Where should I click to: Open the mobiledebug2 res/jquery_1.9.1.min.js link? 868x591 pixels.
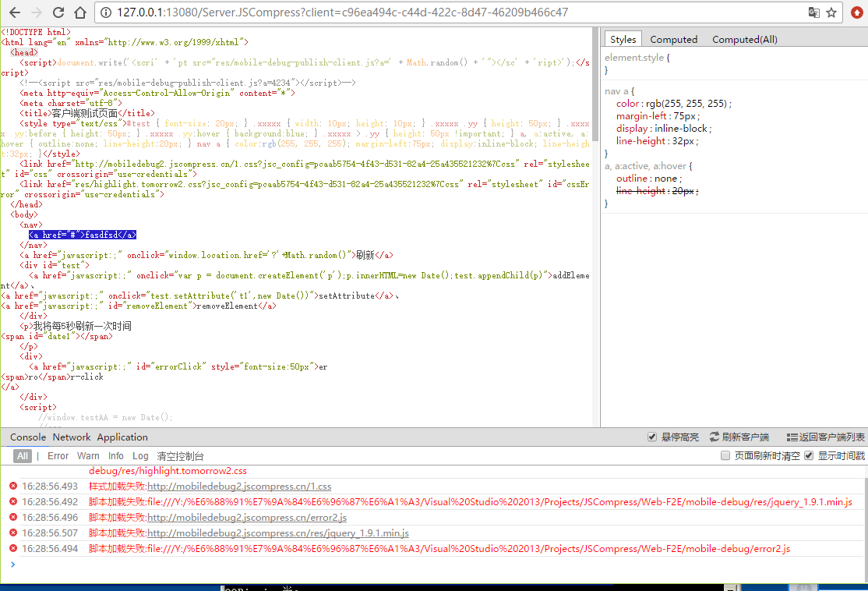point(278,533)
